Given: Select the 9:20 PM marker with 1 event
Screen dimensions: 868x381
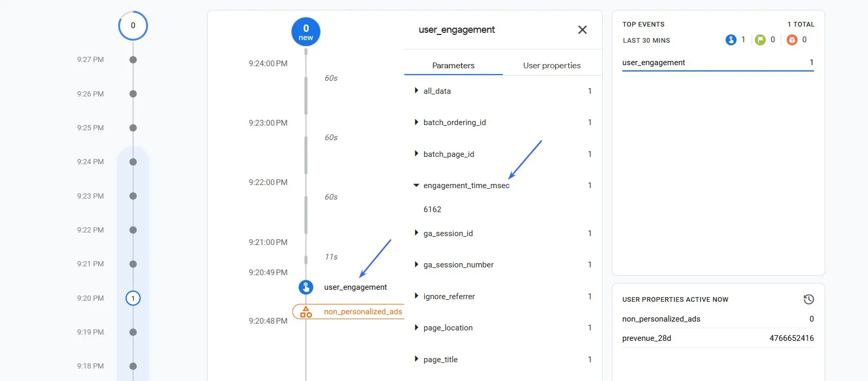Looking at the screenshot, I should coord(133,298).
